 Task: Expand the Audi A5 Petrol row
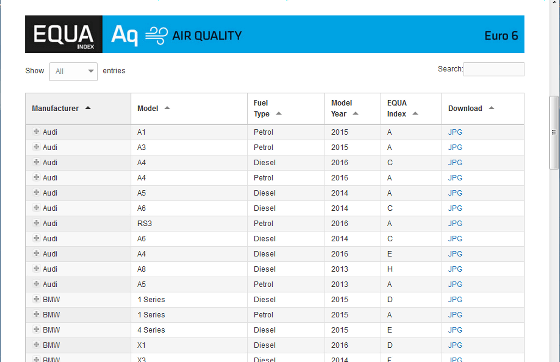(x=36, y=284)
